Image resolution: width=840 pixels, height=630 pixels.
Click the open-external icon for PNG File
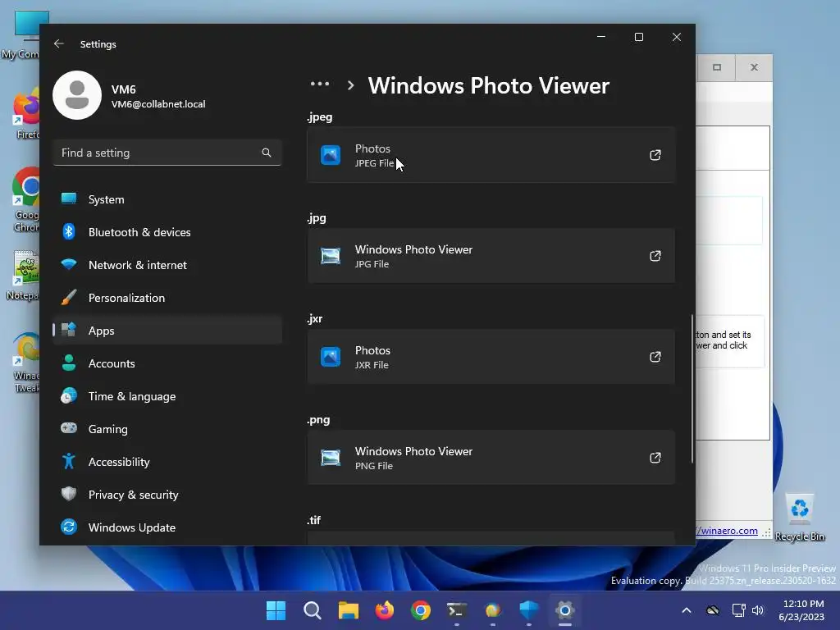pyautogui.click(x=655, y=458)
